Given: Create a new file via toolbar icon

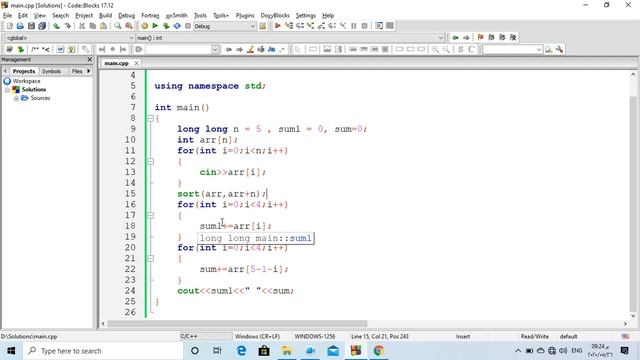Looking at the screenshot, I should [9, 26].
